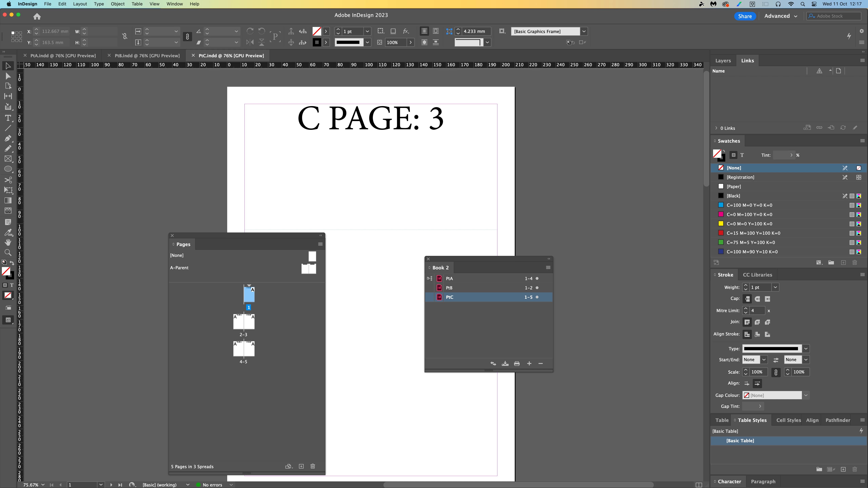Viewport: 868px width, 488px height.
Task: Switch to the PtB.indd document tab
Action: pyautogui.click(x=147, y=56)
